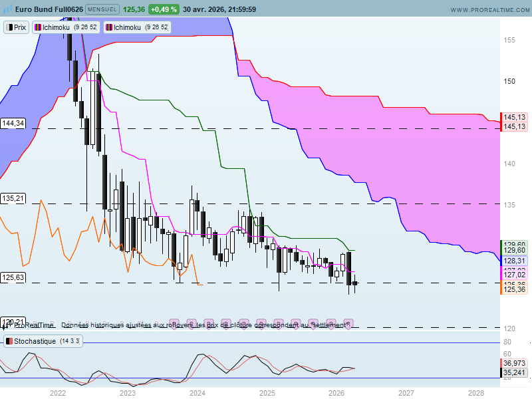This screenshot has height=399, width=532.
Task: Open the first Ichimoku (9 26 52) settings label
Action: [x=65, y=27]
